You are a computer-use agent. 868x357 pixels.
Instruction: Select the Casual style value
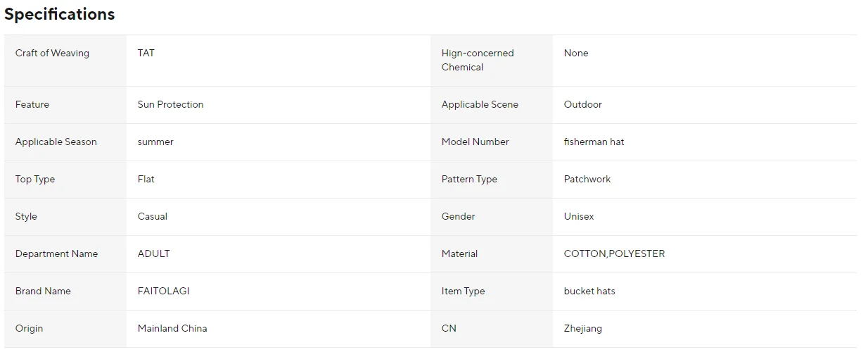(x=153, y=217)
